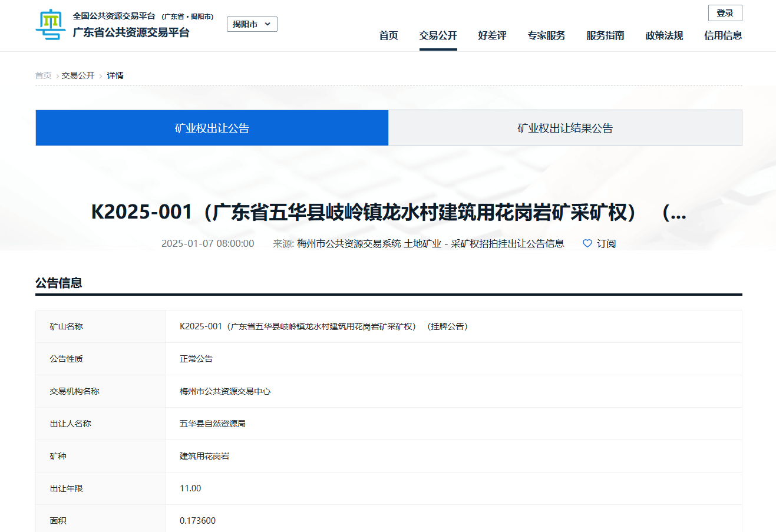Go to 首页 in the navigation menu
776x532 pixels.
(388, 35)
